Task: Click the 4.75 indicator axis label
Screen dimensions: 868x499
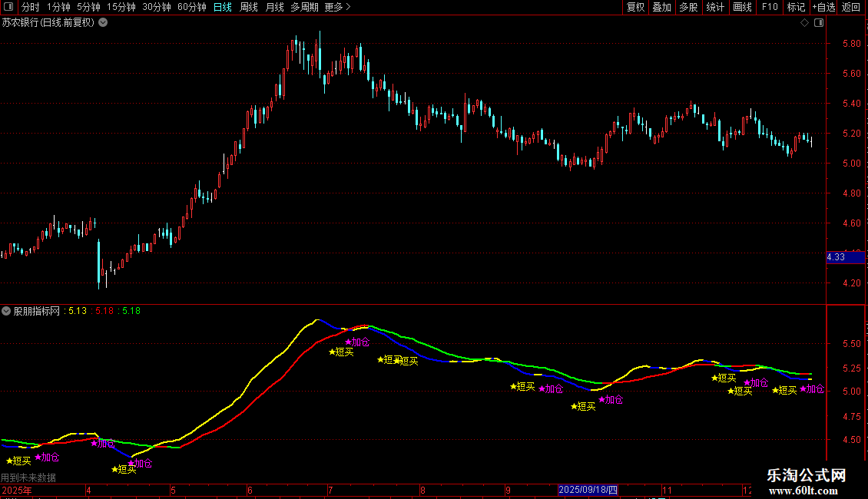Action: [851, 416]
